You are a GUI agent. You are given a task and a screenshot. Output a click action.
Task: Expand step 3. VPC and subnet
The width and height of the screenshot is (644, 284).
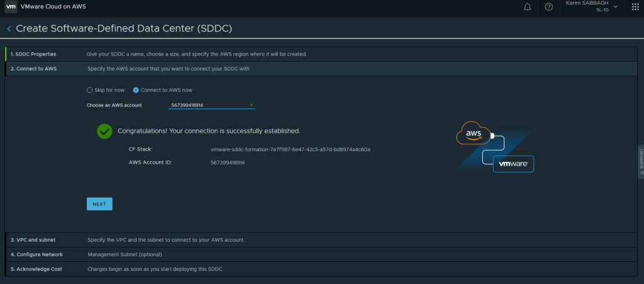click(x=321, y=240)
